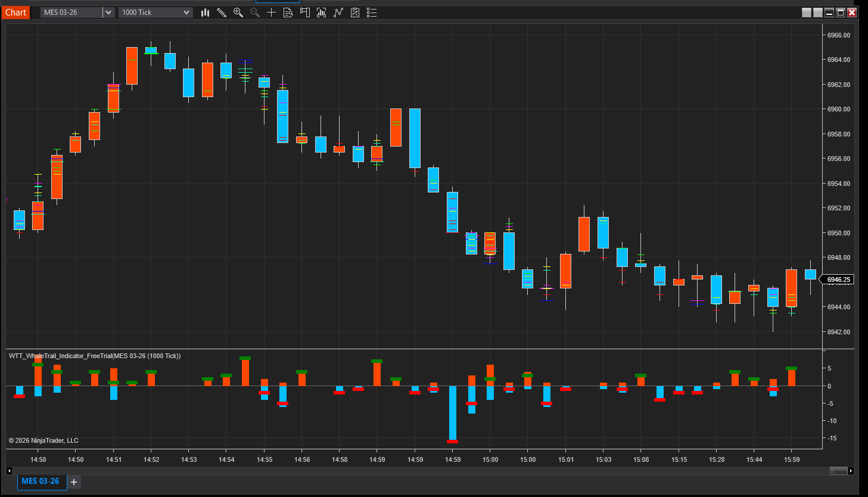
Task: Open chart Properties list icon
Action: 372,13
